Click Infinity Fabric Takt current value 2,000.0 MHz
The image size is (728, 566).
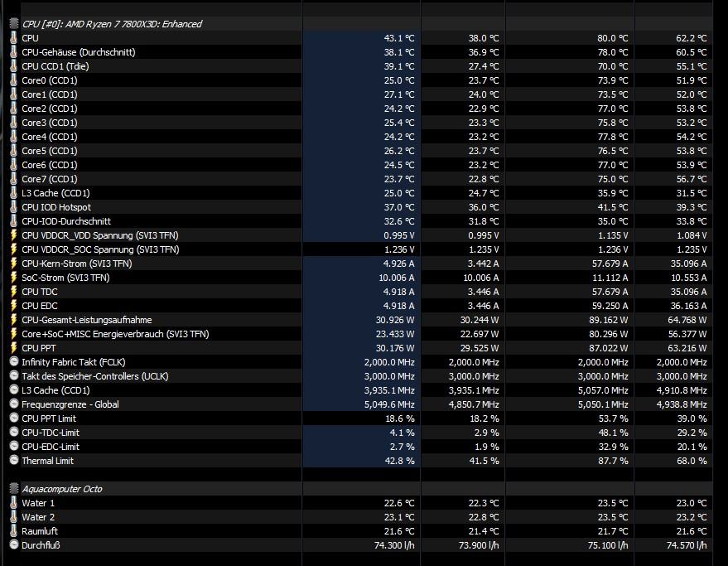389,362
